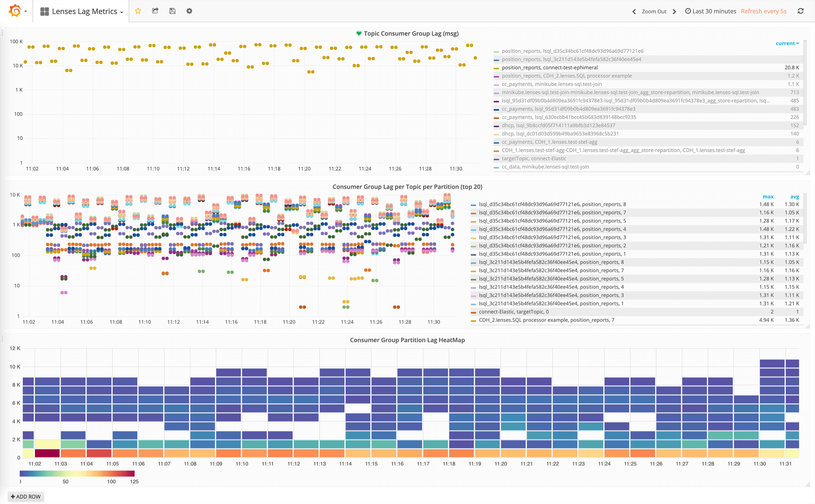Click color swatch of connect-test-ephimeral series

(496, 68)
